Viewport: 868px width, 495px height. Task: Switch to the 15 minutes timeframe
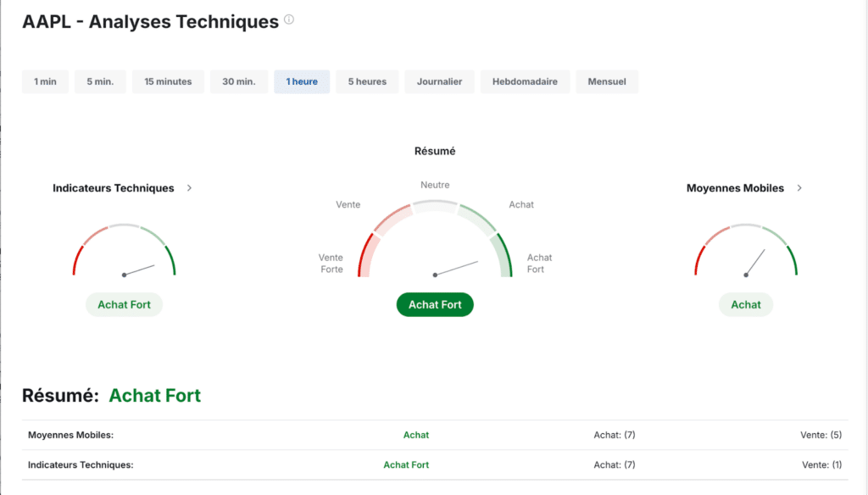click(169, 81)
